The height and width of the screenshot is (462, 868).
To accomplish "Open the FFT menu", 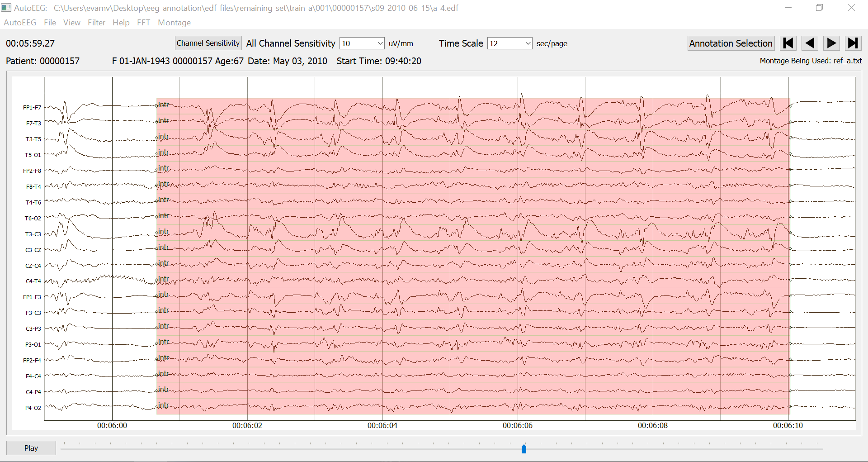I will 143,23.
